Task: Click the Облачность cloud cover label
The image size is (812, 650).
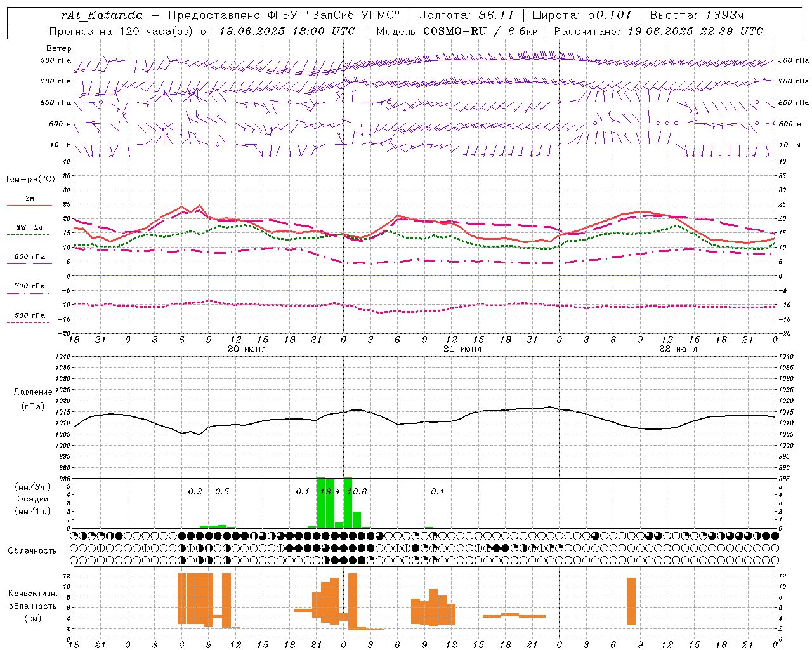Action: (32, 550)
